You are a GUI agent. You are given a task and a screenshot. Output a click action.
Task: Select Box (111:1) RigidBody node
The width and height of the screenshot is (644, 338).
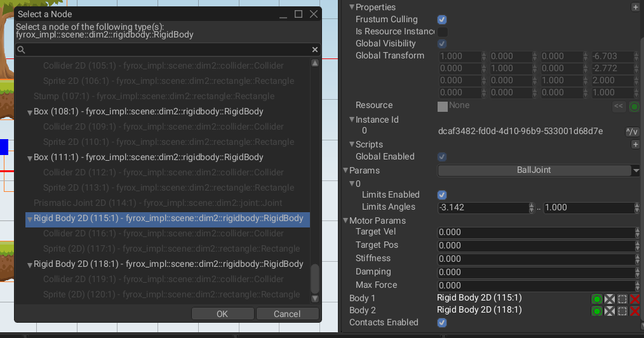148,157
